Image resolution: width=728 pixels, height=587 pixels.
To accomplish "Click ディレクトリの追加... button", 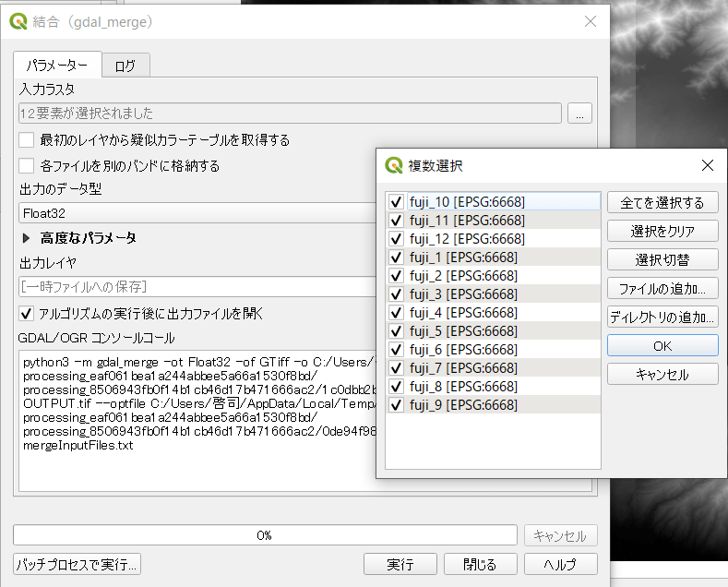I will (662, 317).
